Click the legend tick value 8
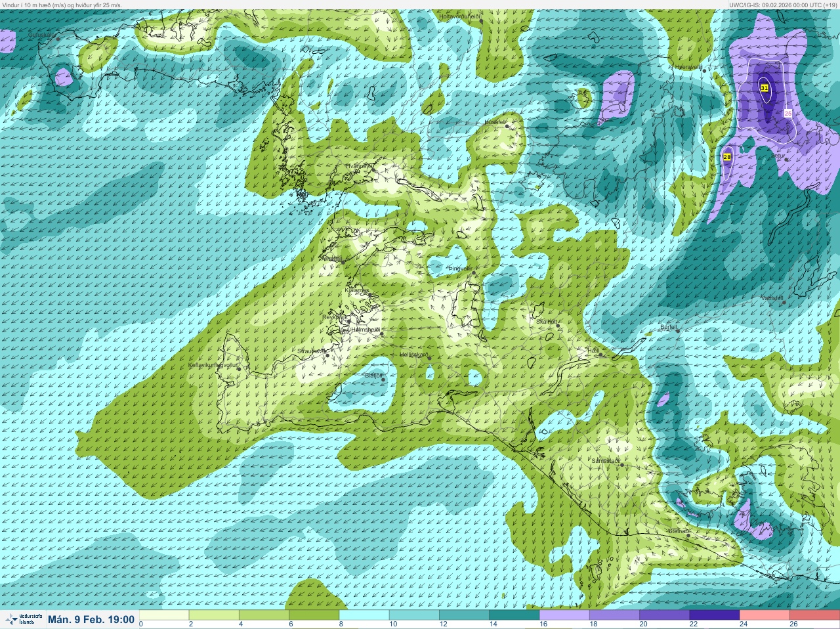The height and width of the screenshot is (629, 840). (342, 624)
